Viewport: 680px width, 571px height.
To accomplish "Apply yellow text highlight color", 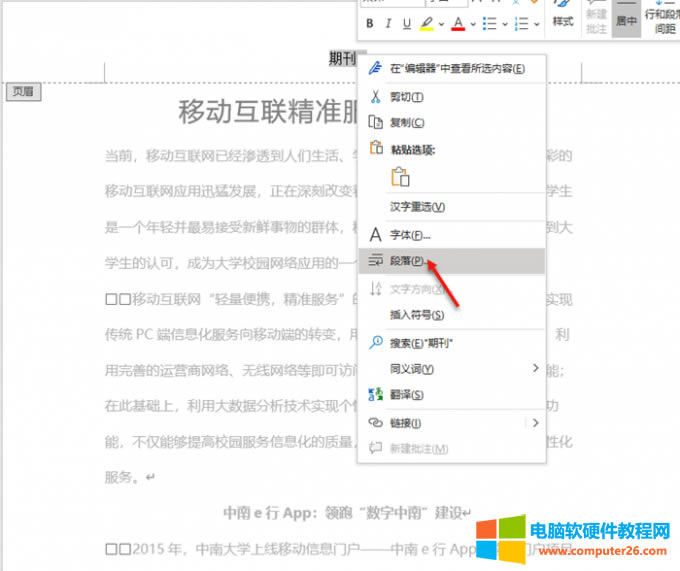I will (x=427, y=23).
